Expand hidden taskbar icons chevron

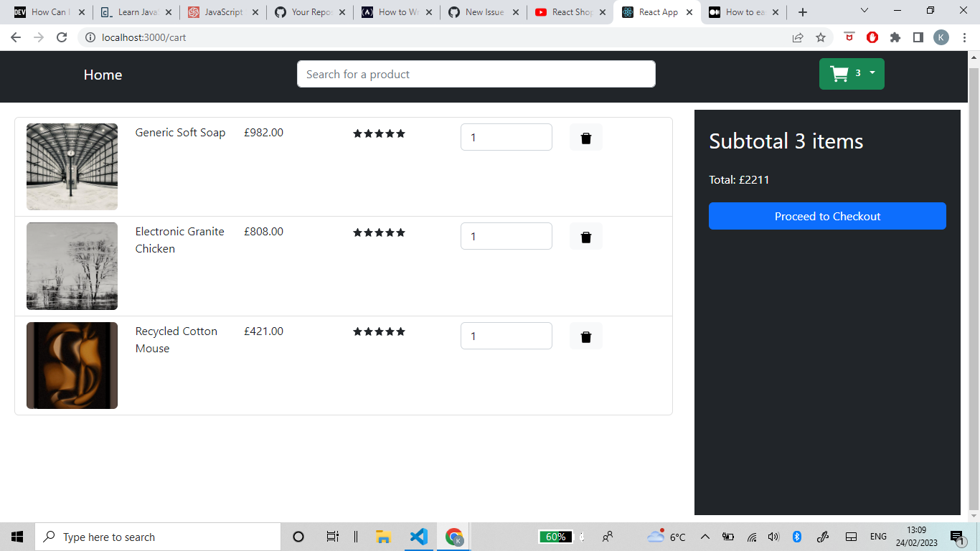705,536
